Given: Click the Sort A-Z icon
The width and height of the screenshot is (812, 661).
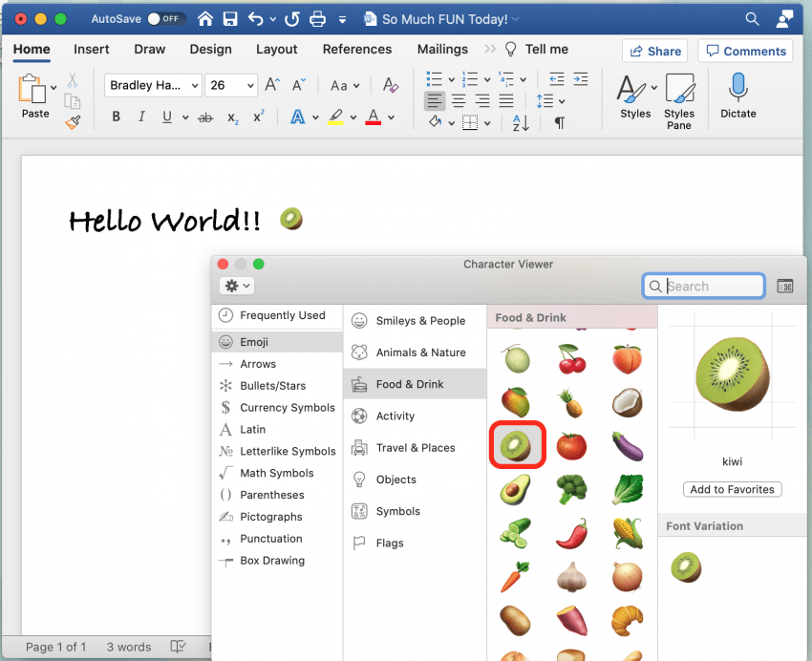Looking at the screenshot, I should point(521,123).
